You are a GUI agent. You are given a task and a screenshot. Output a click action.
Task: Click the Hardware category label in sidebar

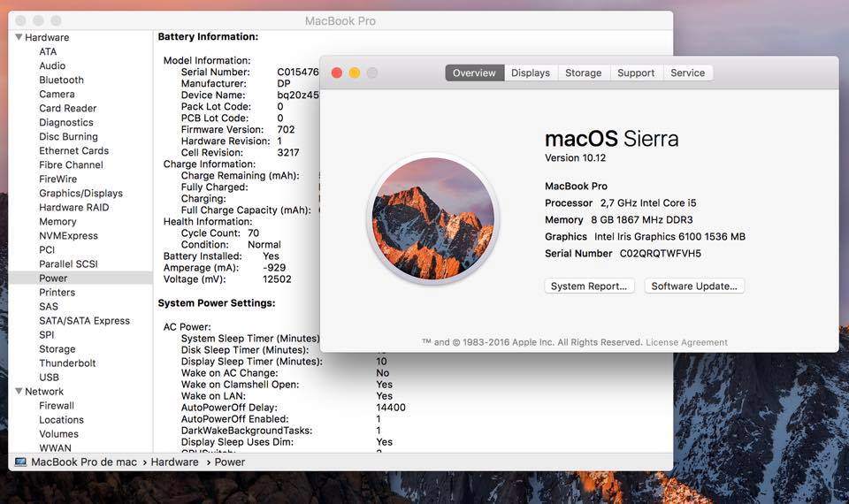[47, 37]
